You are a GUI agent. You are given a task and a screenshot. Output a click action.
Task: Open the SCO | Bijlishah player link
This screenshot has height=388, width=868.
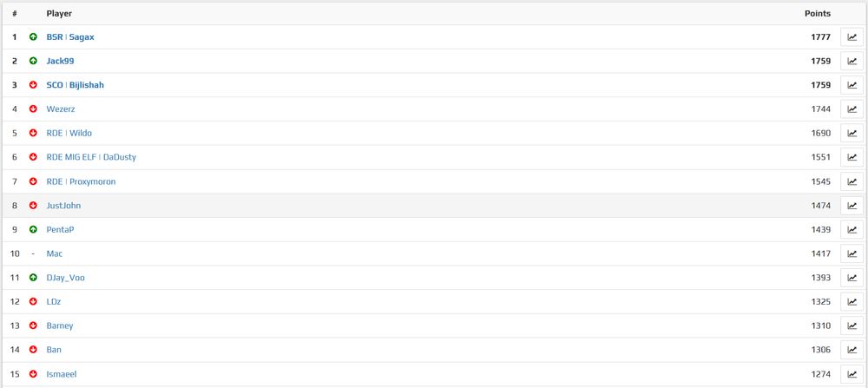click(x=76, y=85)
